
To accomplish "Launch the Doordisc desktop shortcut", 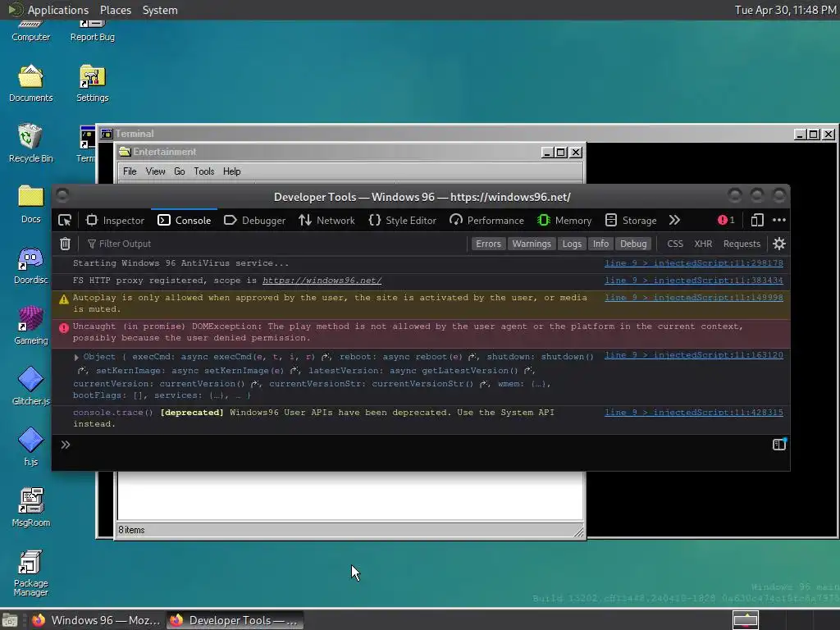I will (x=30, y=265).
